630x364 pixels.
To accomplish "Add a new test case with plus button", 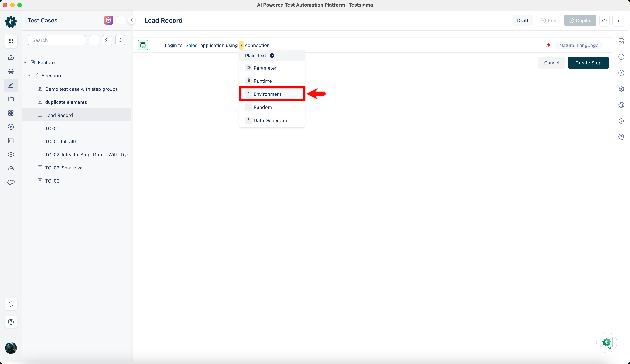I will [94, 40].
